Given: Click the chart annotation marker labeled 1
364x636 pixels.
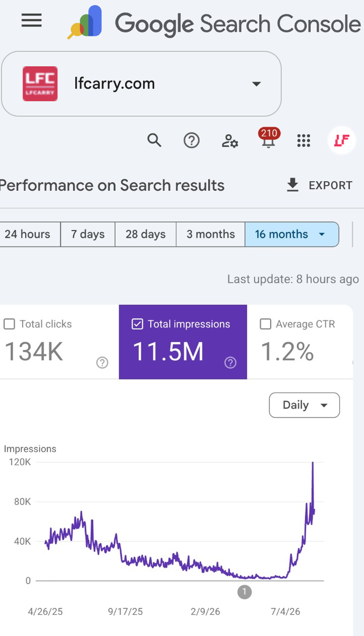Looking at the screenshot, I should (244, 592).
